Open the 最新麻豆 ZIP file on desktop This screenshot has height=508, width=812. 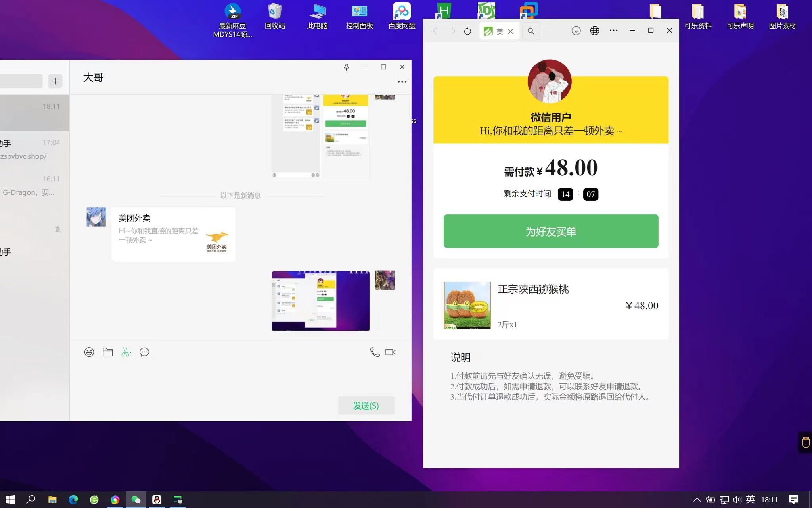pos(232,20)
